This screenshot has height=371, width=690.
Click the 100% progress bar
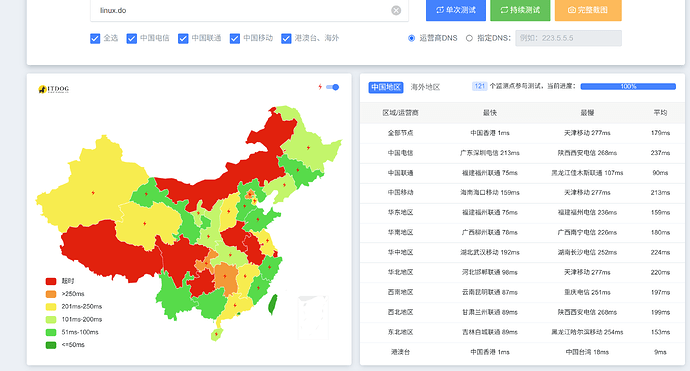(628, 87)
